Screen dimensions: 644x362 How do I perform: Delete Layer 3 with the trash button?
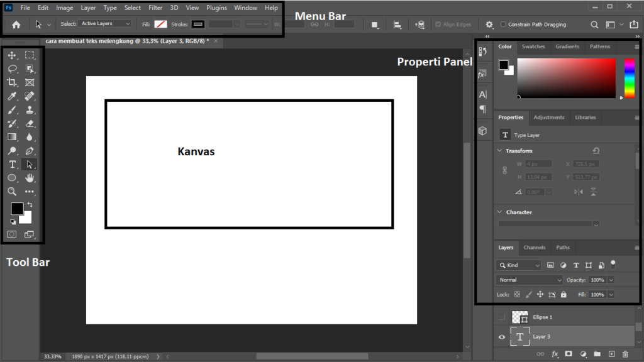click(x=625, y=354)
